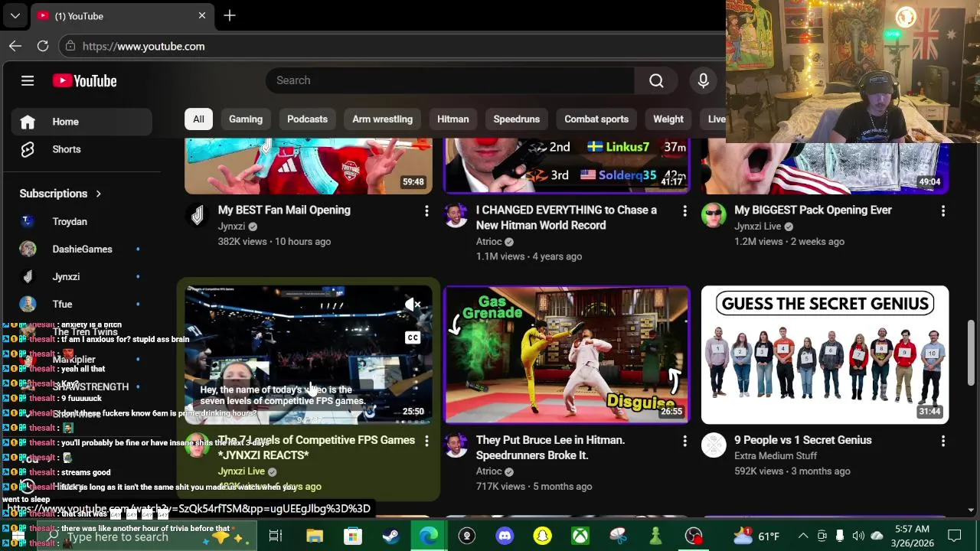Open options for I CHANGED EVERYTHING video
This screenshot has height=551, width=980.
point(684,210)
